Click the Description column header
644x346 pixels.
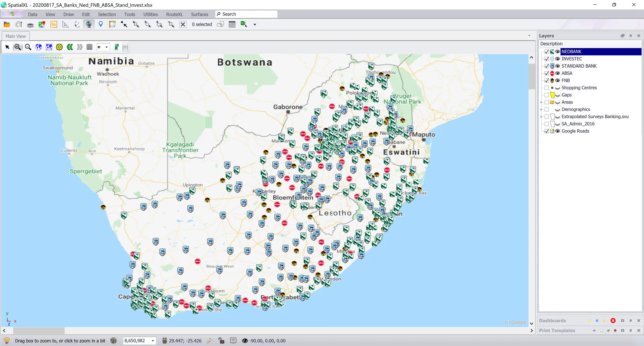[x=590, y=44]
